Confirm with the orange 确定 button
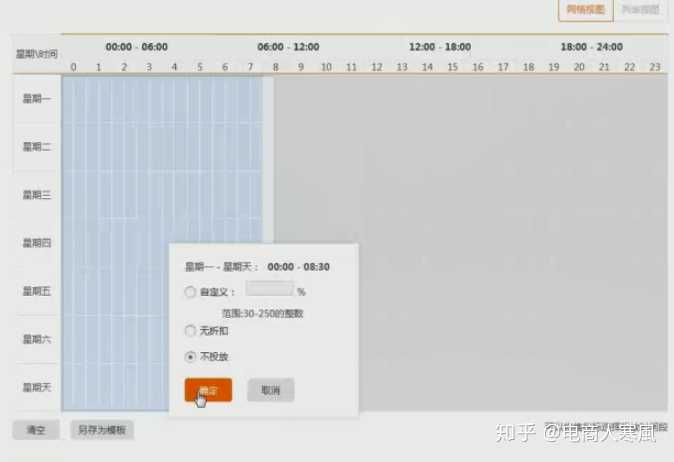 point(208,390)
